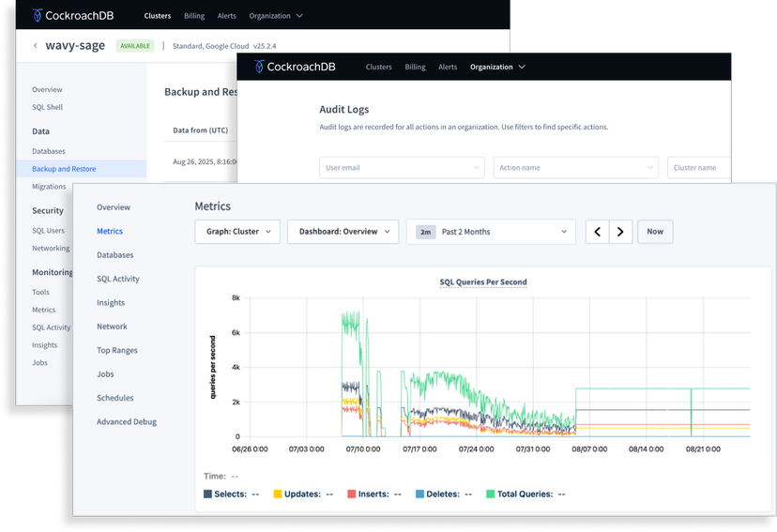Toggle Updates series in chart legend
Screen dimensions: 777x532
(297, 494)
